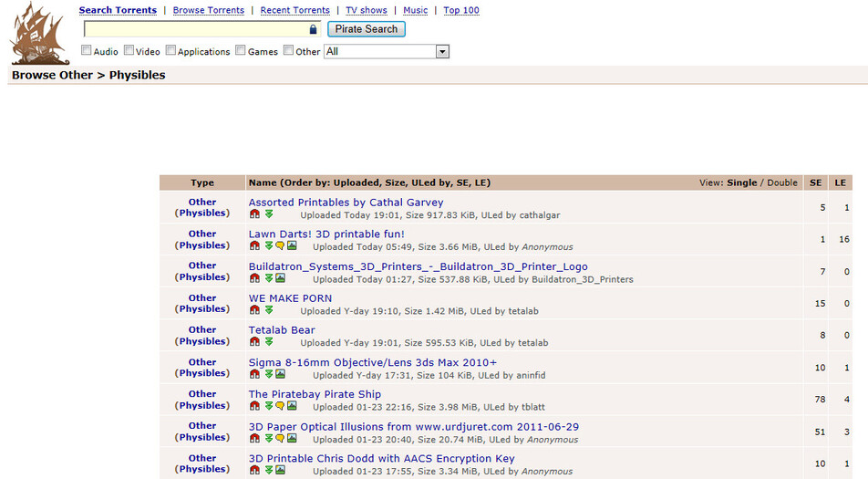Click magnet icon for Sigma 8-16mm Objective/Lens
The image size is (868, 479).
[x=254, y=374]
